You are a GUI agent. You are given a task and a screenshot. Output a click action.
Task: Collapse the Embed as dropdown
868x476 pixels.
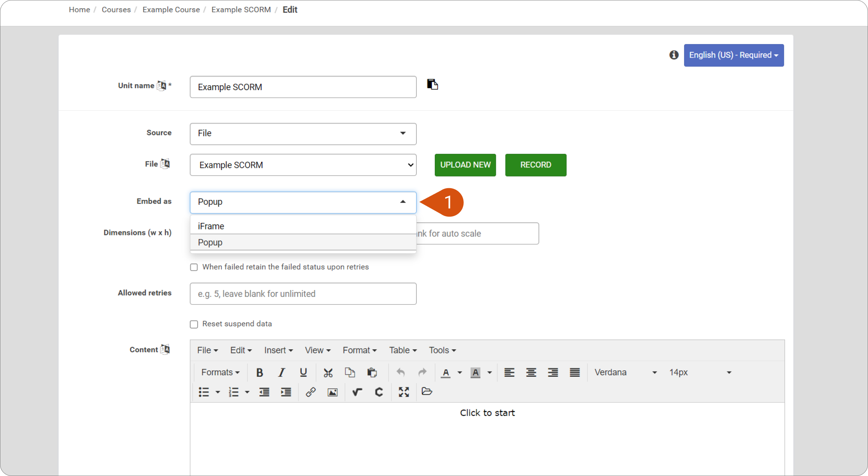[303, 202]
